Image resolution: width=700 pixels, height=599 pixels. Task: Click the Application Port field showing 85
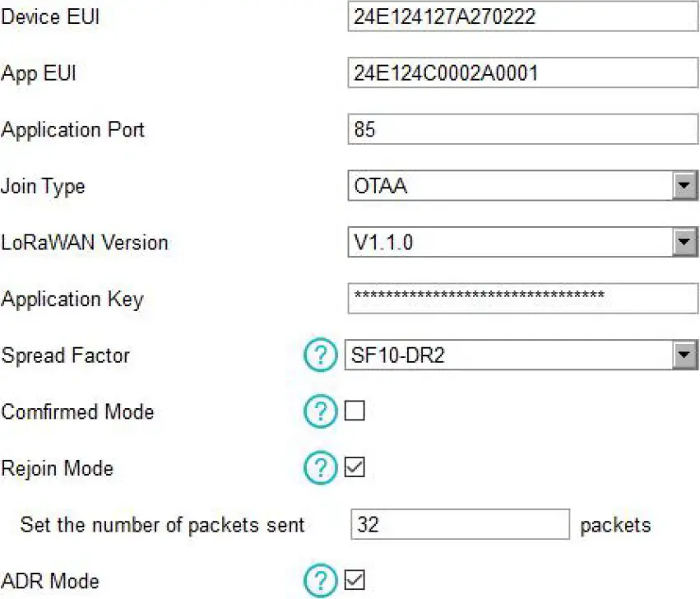[x=518, y=128]
